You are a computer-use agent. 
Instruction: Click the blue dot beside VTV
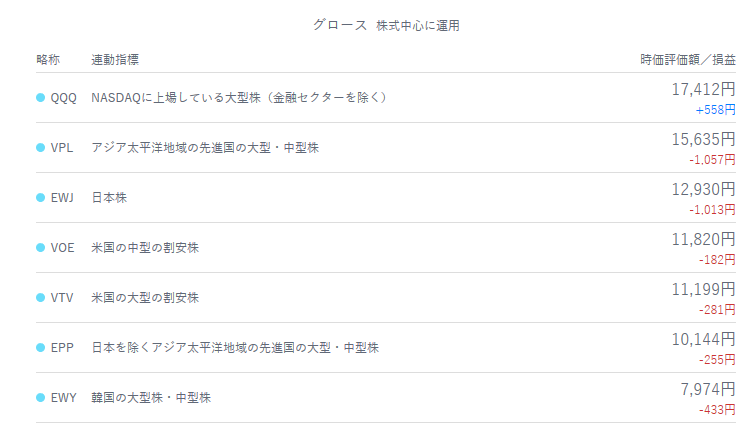coord(40,297)
